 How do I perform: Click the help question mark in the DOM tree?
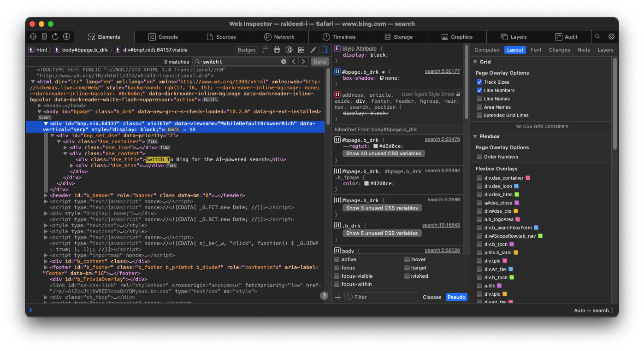coord(324,296)
